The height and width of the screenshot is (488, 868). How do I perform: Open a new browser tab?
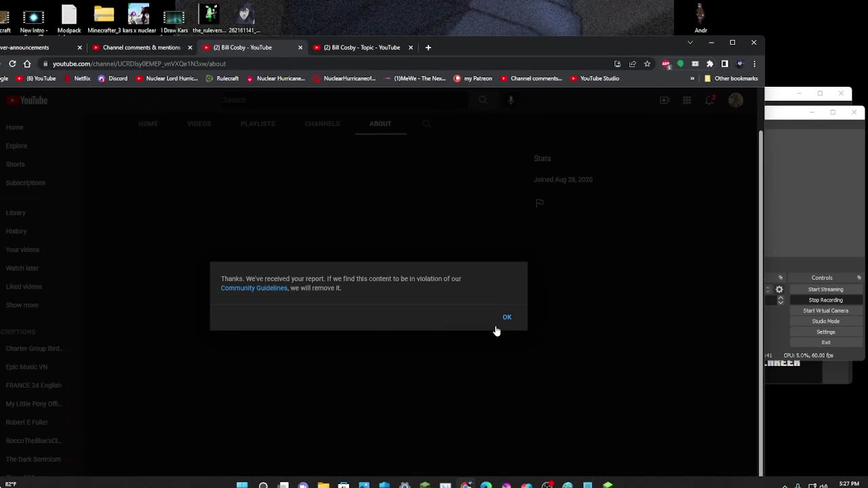(428, 47)
